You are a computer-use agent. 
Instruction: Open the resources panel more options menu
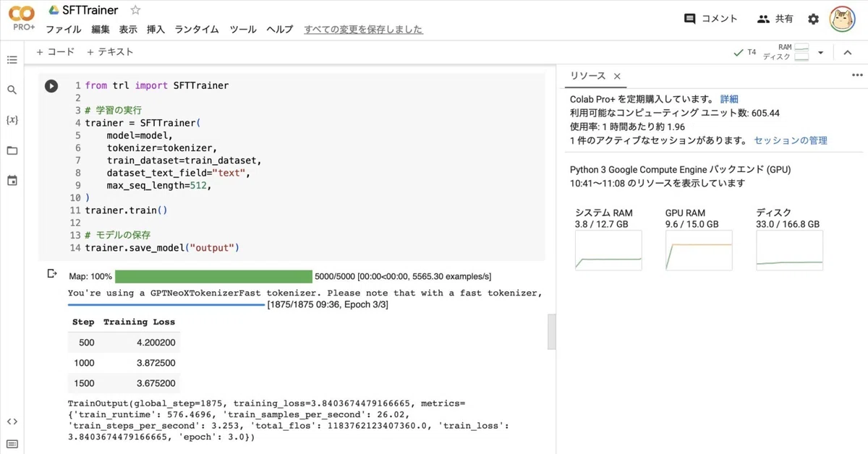pos(857,74)
